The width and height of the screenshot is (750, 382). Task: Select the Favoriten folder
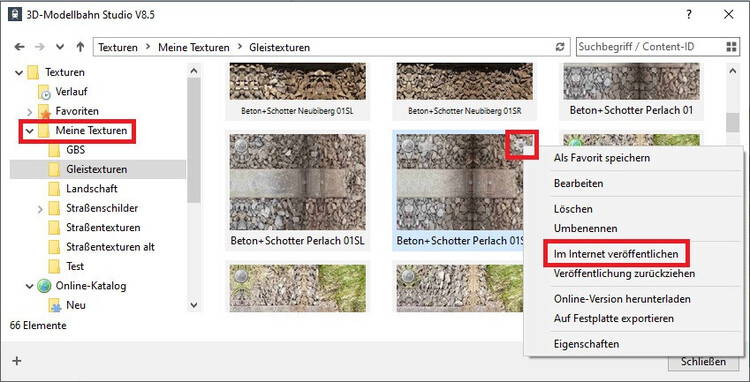pyautogui.click(x=77, y=110)
